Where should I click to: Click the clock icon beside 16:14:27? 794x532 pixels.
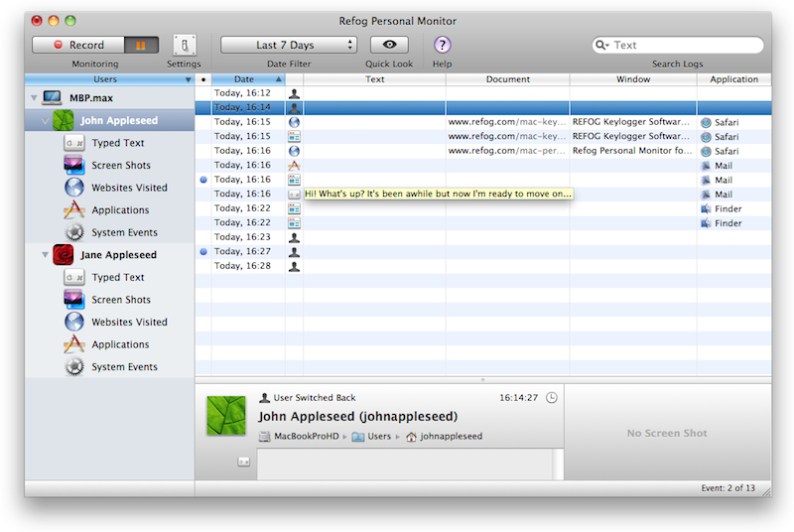tap(552, 398)
